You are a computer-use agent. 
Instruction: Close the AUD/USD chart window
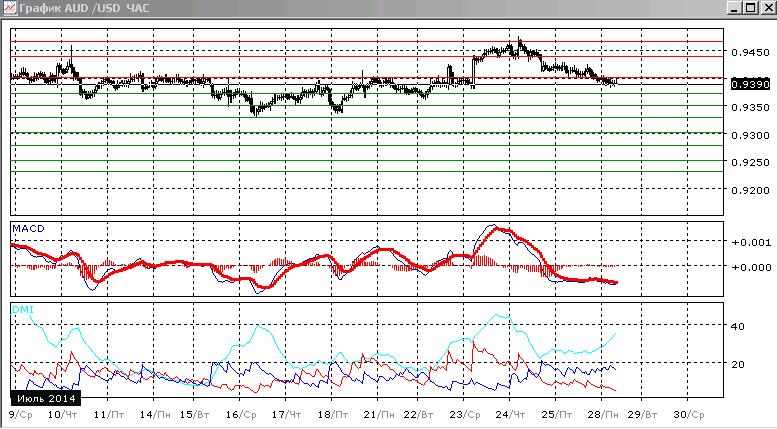tap(768, 8)
